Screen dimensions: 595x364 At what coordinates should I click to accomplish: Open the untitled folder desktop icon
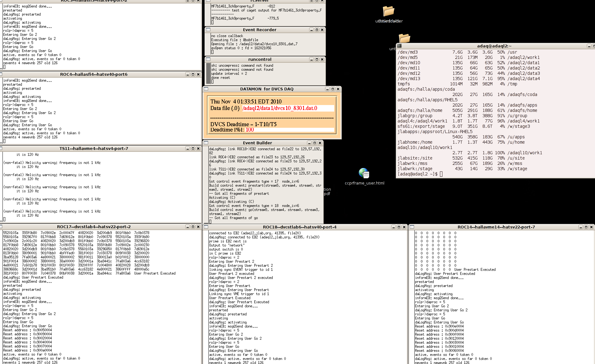coord(389,11)
